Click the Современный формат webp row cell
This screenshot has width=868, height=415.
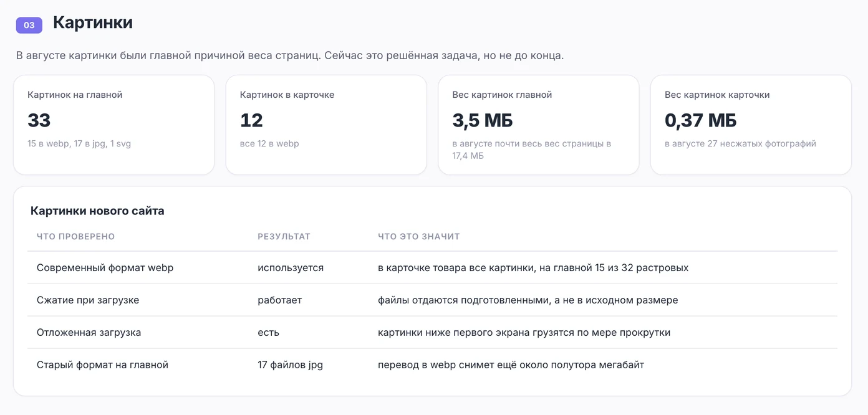[x=105, y=267]
